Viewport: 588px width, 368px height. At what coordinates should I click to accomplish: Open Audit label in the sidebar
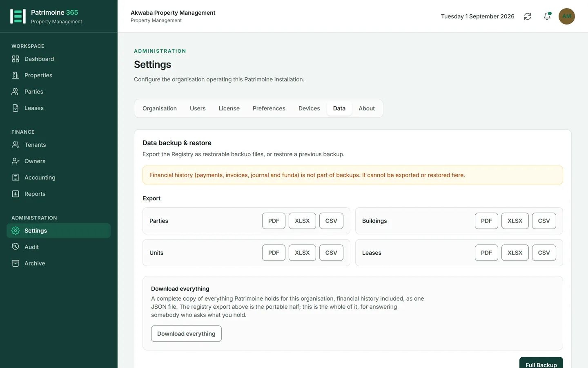coord(31,247)
